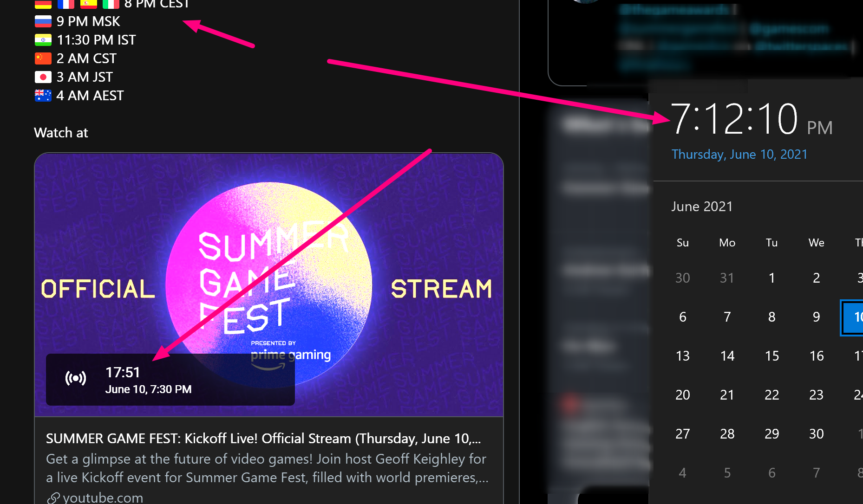The height and width of the screenshot is (504, 863).
Task: Click the link icon beside youtube.com
Action: click(53, 498)
